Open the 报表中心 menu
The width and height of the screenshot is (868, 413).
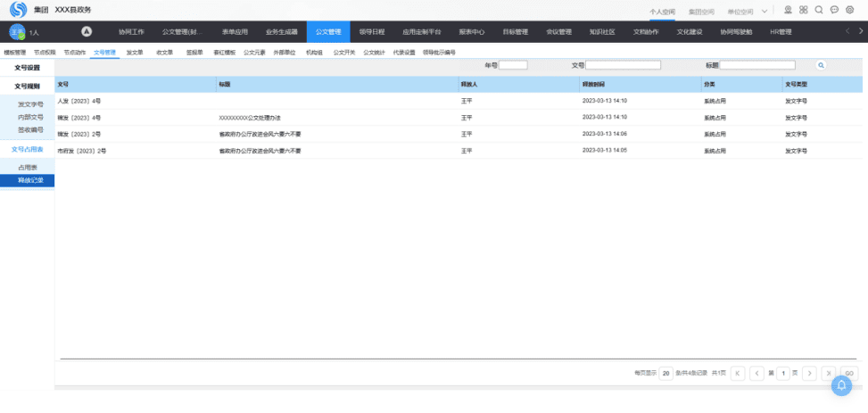(x=472, y=32)
